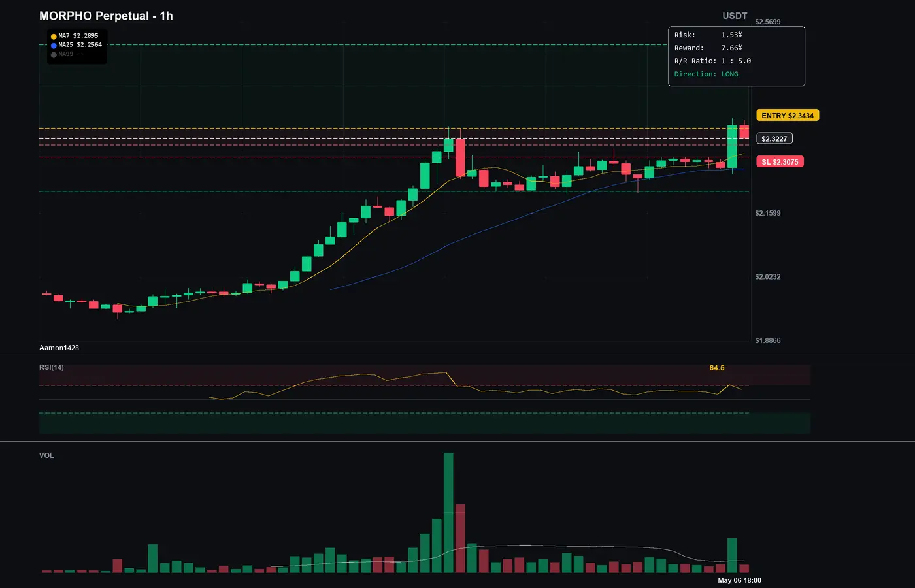
Task: Click the $2.0232 price axis label
Action: [768, 277]
